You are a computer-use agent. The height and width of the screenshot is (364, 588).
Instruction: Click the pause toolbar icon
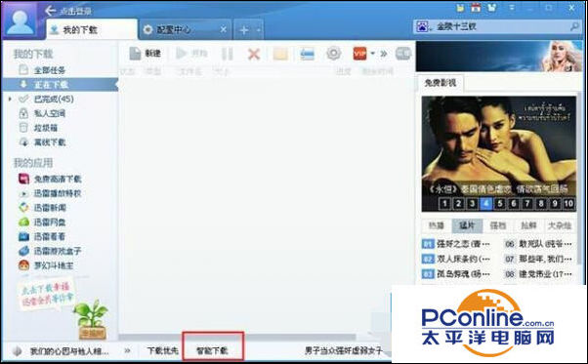pyautogui.click(x=227, y=54)
